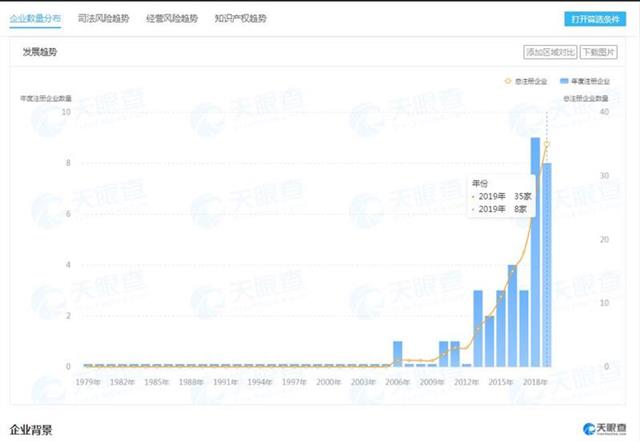Click the 企业背景 section heading
640x441 pixels.
click(31, 428)
